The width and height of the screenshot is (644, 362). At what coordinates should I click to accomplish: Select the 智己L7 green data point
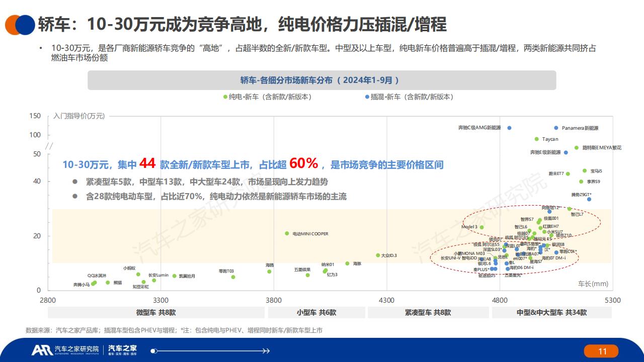point(569,209)
